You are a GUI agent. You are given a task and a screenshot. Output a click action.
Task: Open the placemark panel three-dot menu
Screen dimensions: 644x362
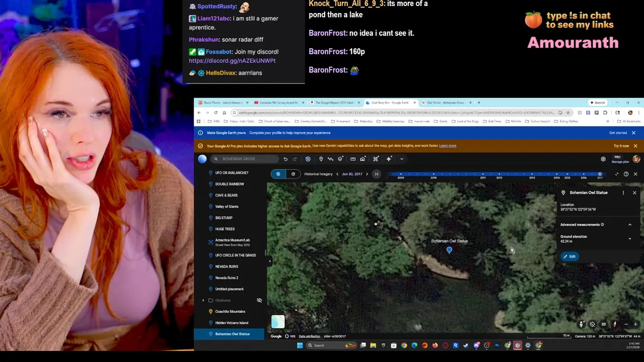click(623, 193)
